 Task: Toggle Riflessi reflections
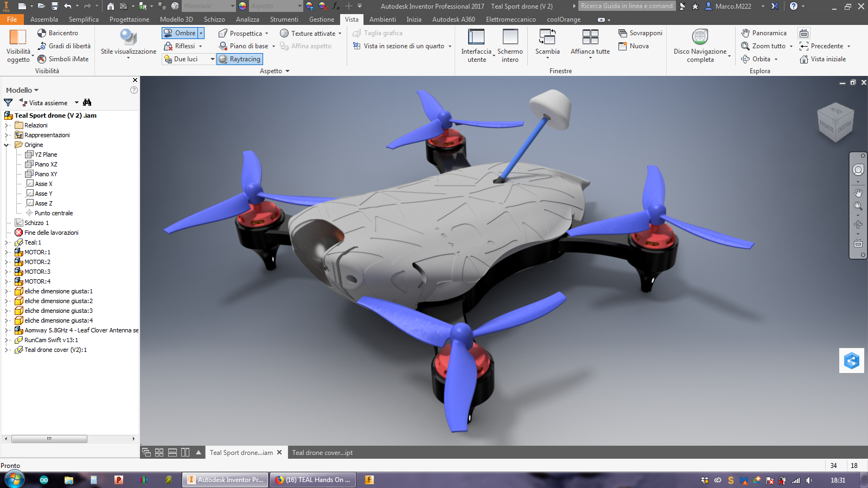[180, 46]
